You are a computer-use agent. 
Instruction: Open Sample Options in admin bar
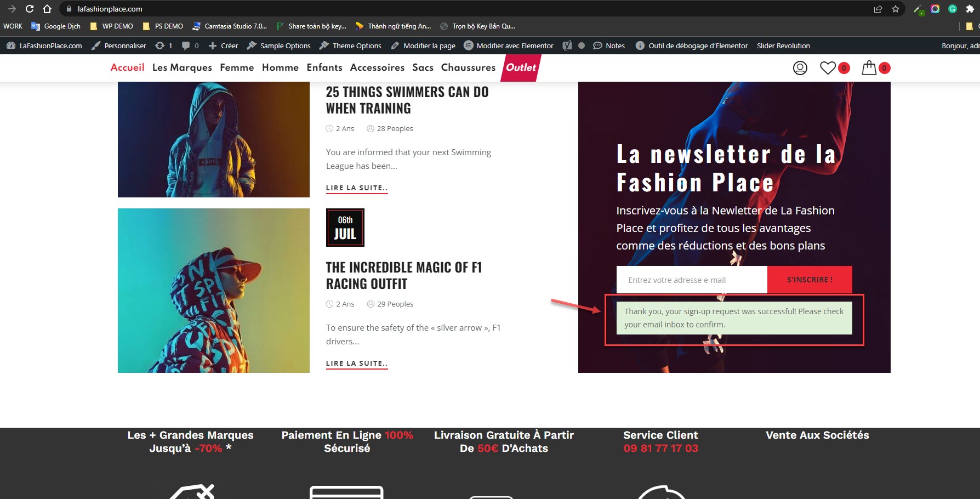[x=278, y=46]
